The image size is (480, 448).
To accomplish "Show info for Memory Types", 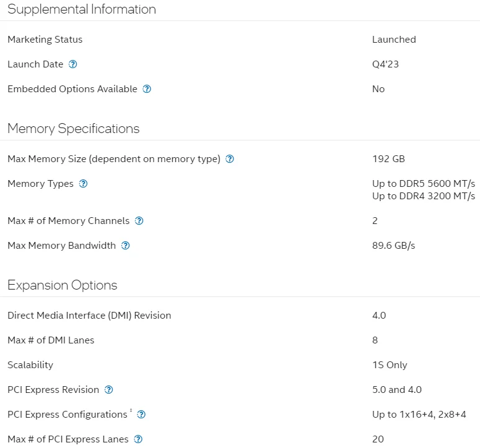I will [x=84, y=184].
